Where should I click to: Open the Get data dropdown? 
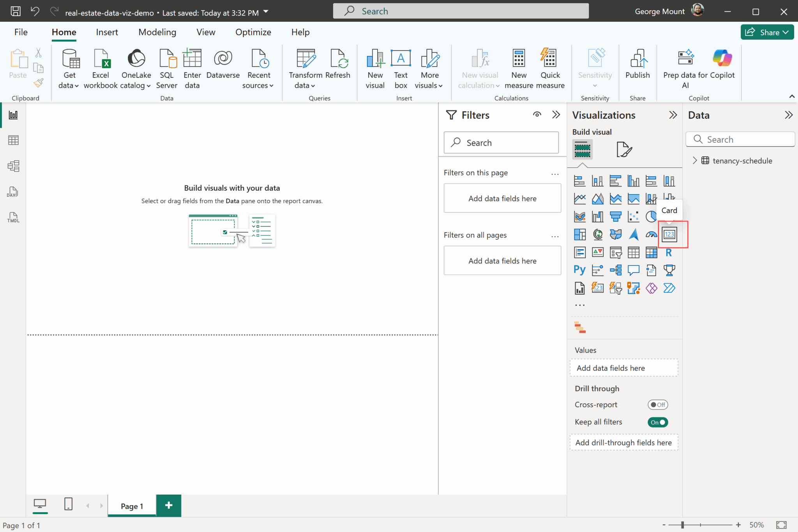[69, 85]
